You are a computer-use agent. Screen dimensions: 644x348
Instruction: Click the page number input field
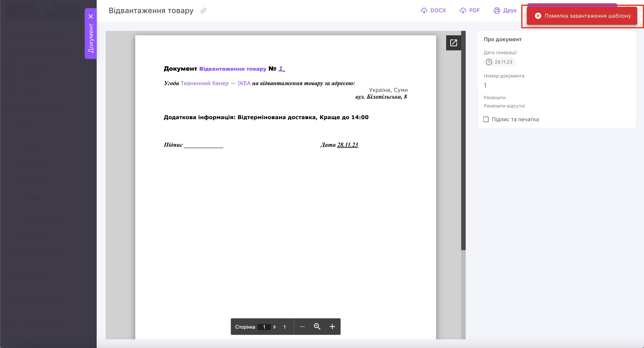264,327
